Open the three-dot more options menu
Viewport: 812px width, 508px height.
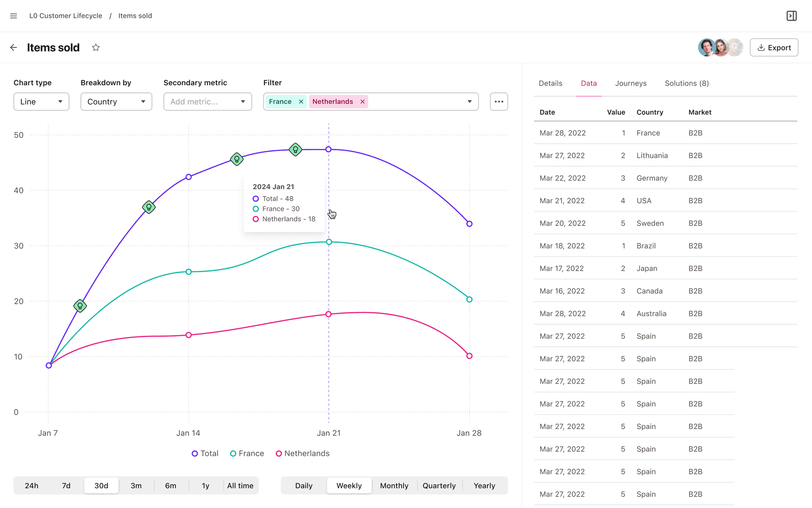(499, 102)
